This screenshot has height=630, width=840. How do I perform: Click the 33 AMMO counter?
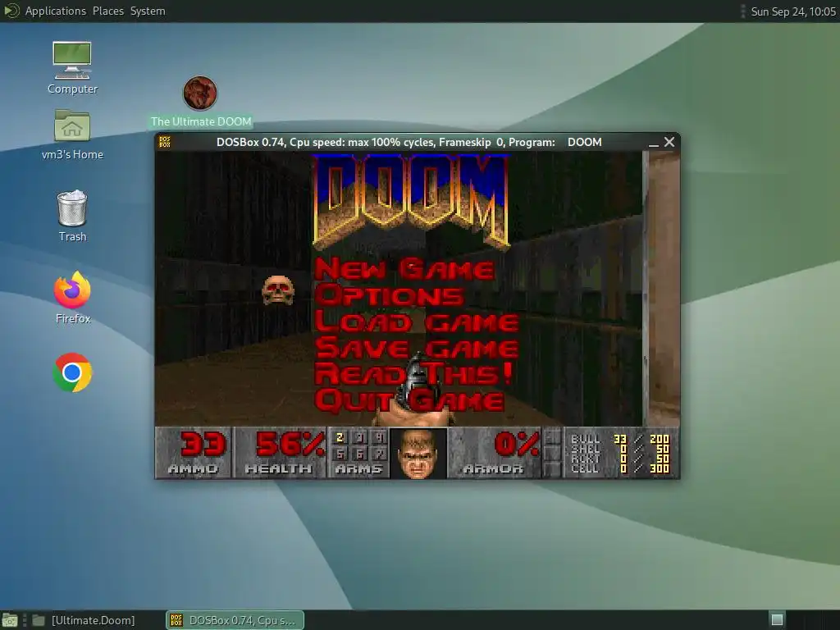(x=194, y=453)
